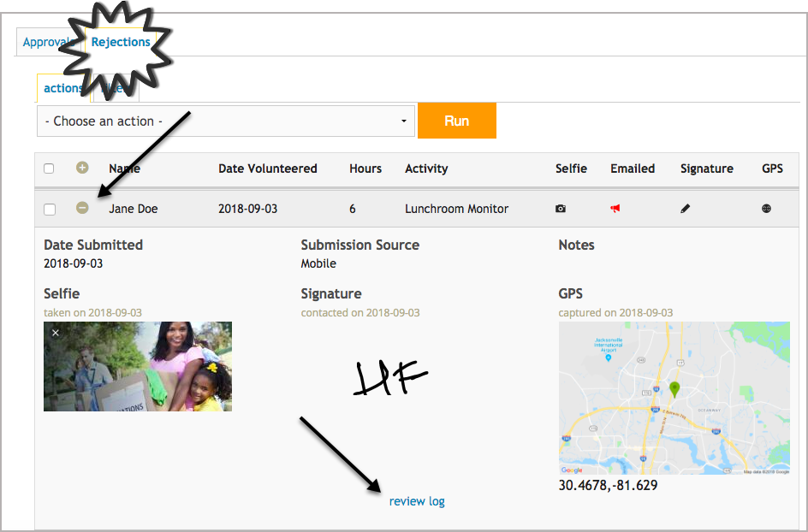Collapse Jane Doe row with minus icon
Image resolution: width=808 pixels, height=532 pixels.
coord(82,208)
